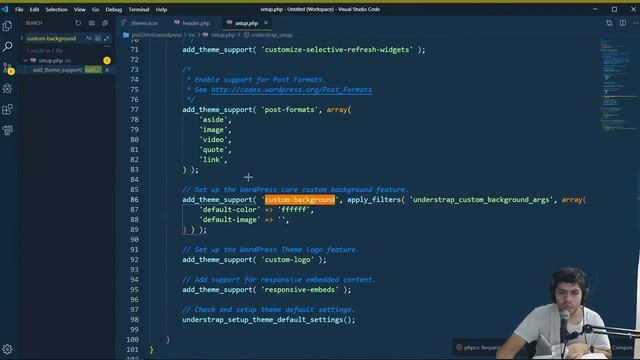Open the File menu

pyautogui.click(x=19, y=9)
